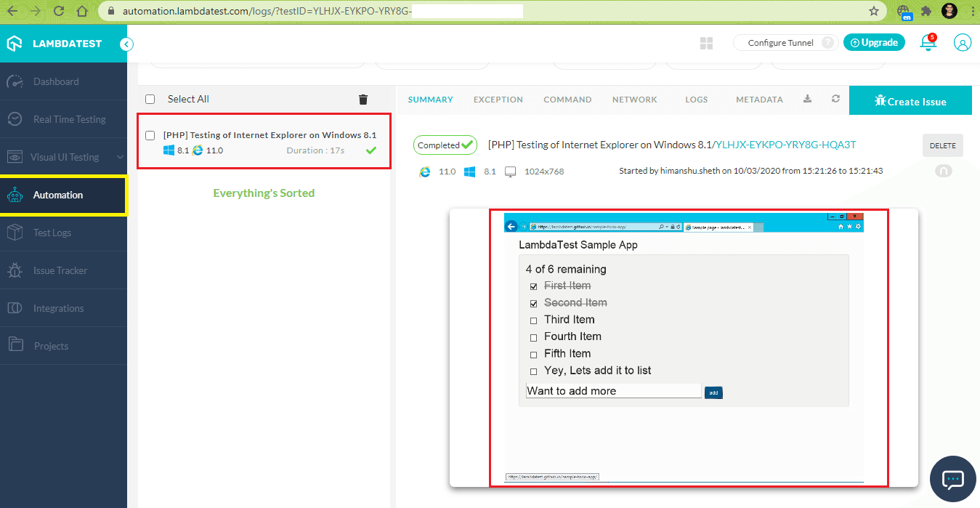The width and height of the screenshot is (980, 508).
Task: Open browser home page icon
Action: coord(82,12)
